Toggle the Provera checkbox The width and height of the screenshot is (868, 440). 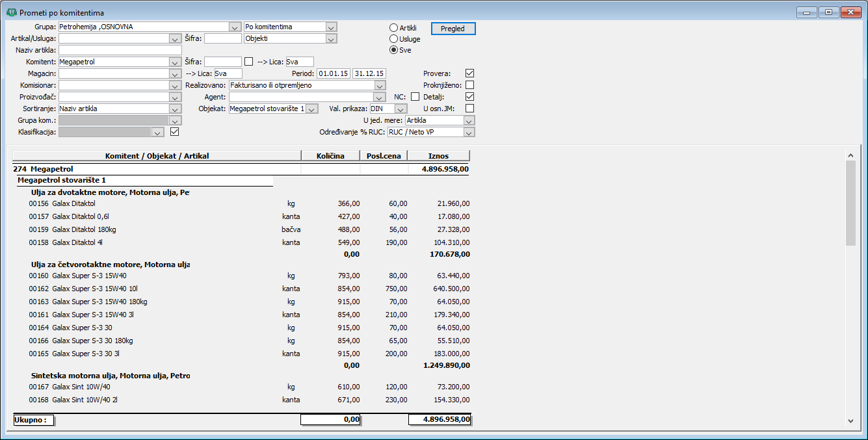point(470,73)
